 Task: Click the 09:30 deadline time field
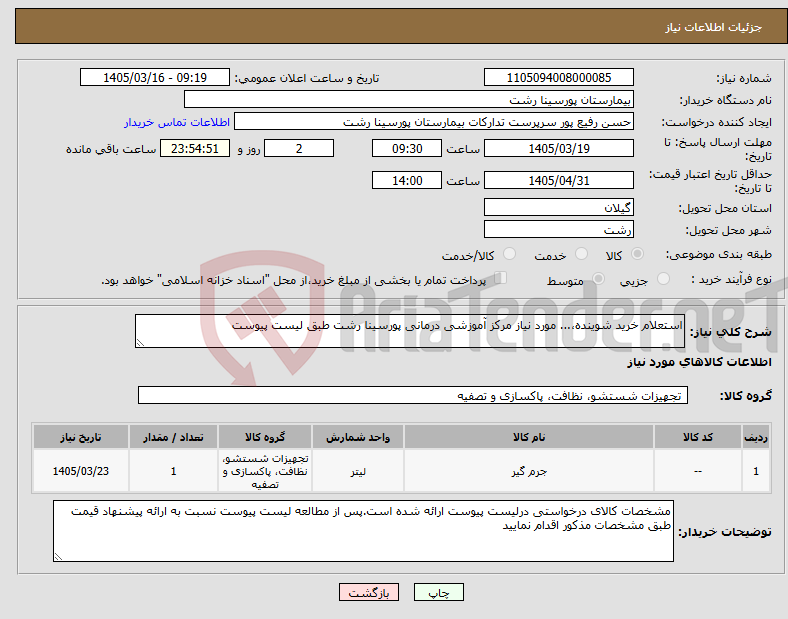407,149
